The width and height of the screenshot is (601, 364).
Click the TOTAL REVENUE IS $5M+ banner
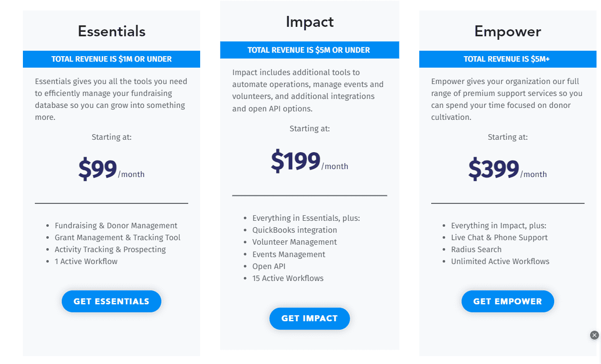(507, 59)
